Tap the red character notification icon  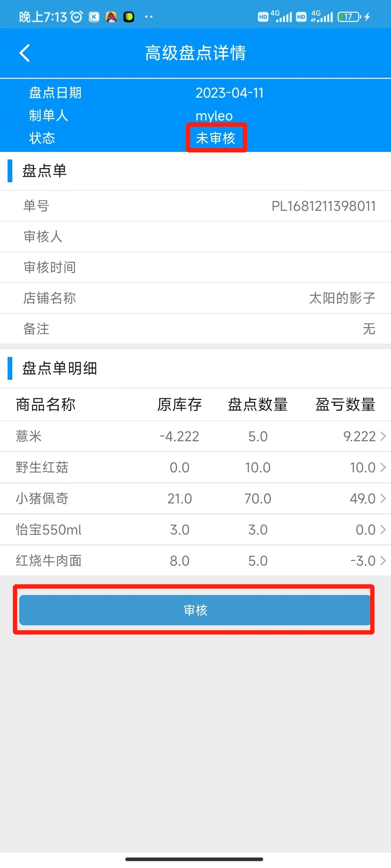tap(111, 17)
